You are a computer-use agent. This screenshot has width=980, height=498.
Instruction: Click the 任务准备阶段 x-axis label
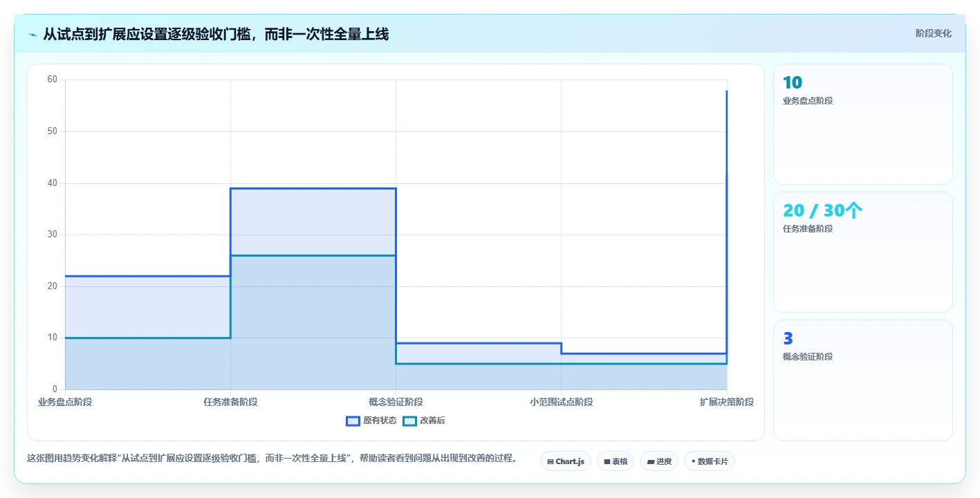pyautogui.click(x=230, y=402)
